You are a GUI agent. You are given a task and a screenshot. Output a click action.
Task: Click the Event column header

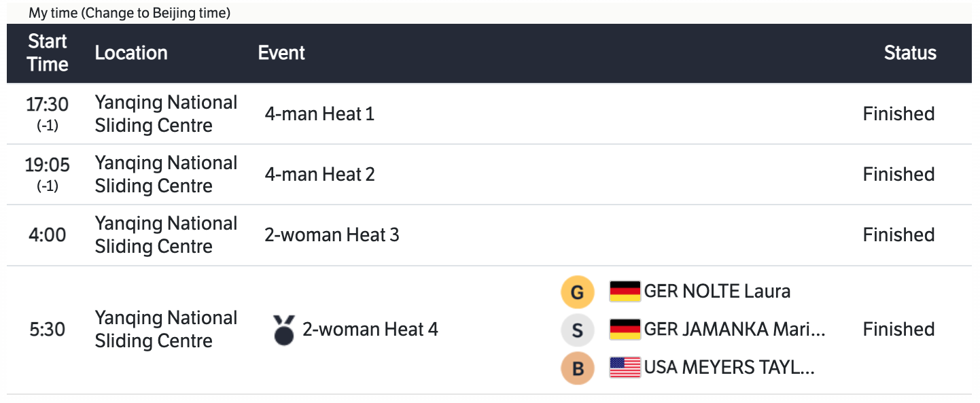[281, 53]
